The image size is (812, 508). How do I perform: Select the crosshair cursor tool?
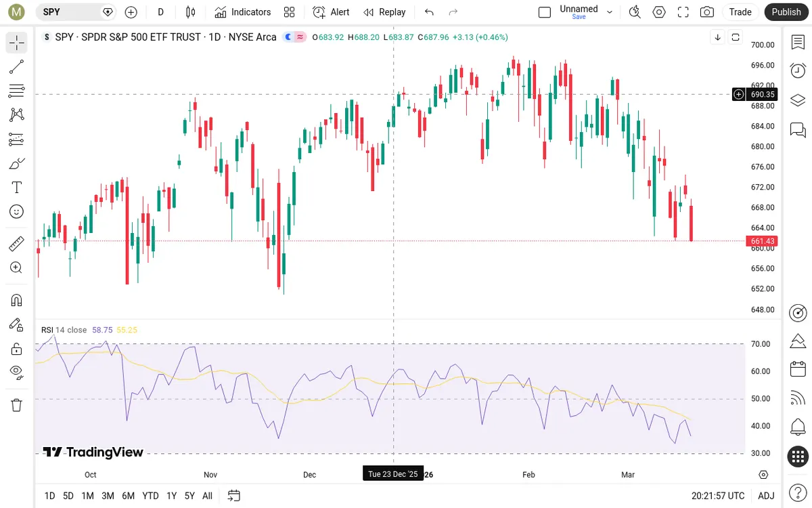[17, 43]
